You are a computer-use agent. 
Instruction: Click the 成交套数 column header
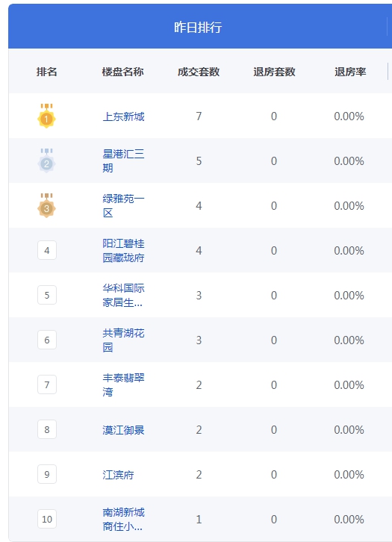pos(199,72)
